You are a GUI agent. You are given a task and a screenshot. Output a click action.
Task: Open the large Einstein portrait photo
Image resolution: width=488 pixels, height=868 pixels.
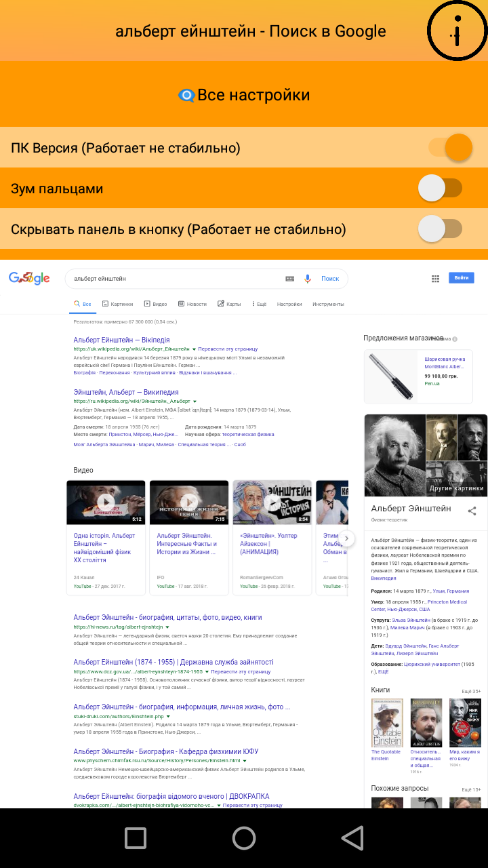coord(394,455)
